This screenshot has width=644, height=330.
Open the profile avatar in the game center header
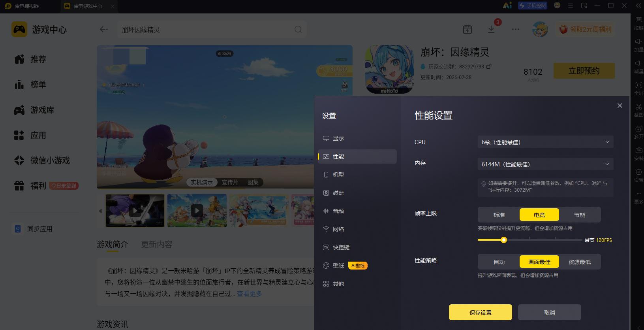coord(540,29)
